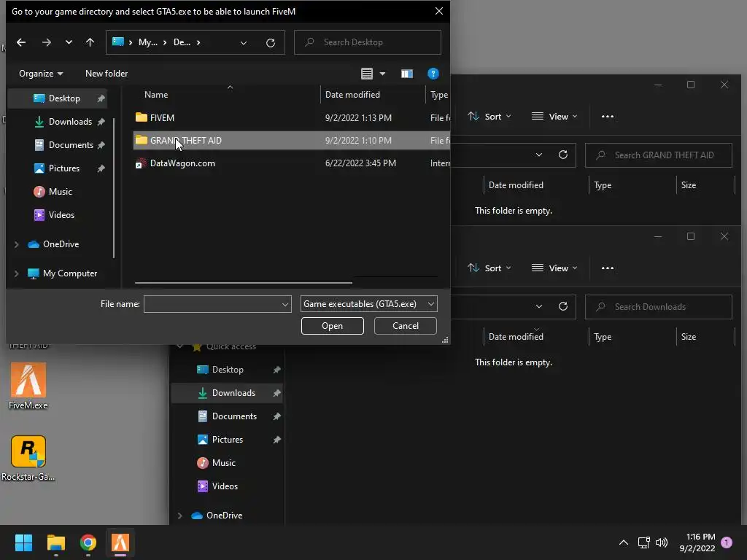This screenshot has width=747, height=560.
Task: Expand My Computer in the dialog sidebar
Action: click(x=16, y=273)
